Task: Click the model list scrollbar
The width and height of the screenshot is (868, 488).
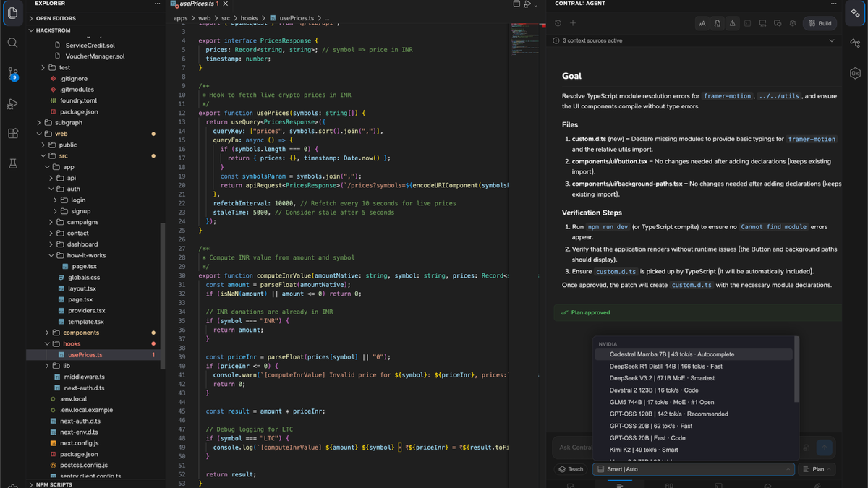Action: click(796, 369)
